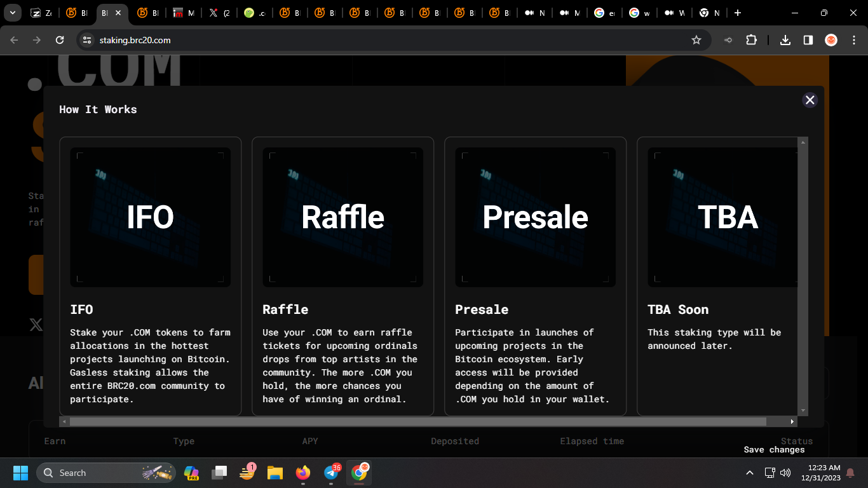The height and width of the screenshot is (488, 868).
Task: Click the taskbar Search box
Action: tap(105, 473)
